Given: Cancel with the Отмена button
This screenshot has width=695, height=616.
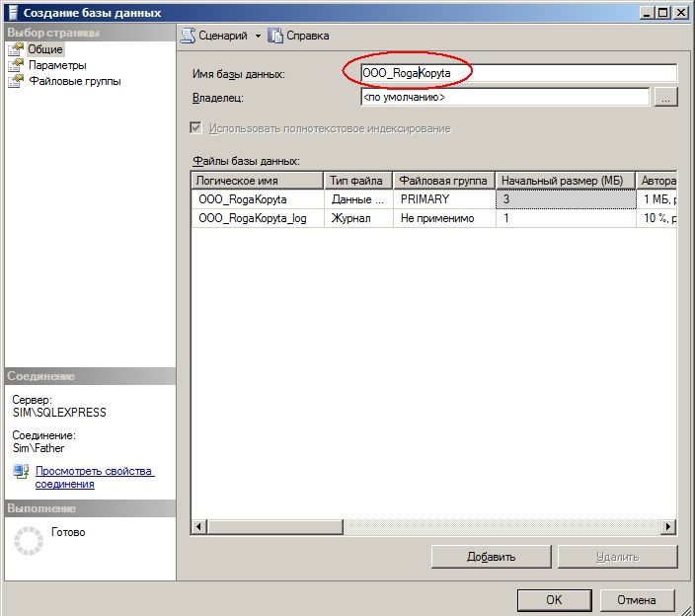Looking at the screenshot, I should point(637,599).
